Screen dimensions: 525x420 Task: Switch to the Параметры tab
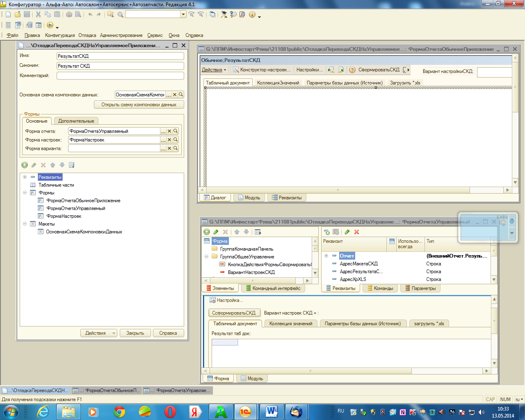pos(420,288)
